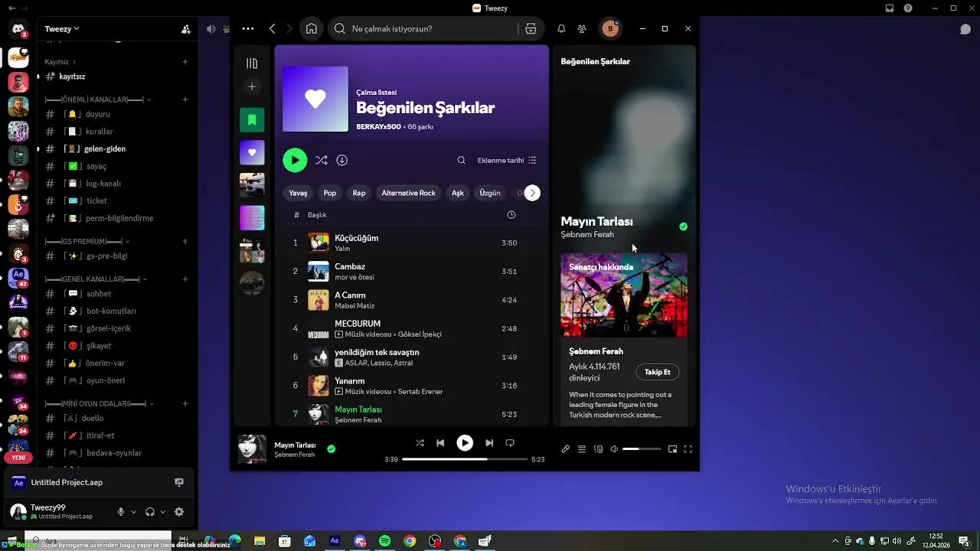Open Spotify notifications bell
Screen dimensions: 980x551
point(561,29)
